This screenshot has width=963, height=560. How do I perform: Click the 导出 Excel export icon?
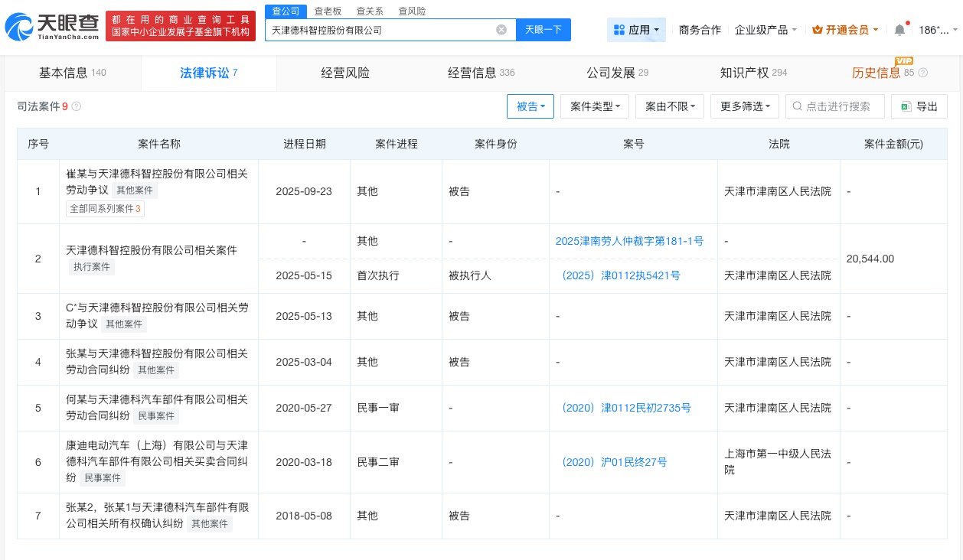[906, 106]
